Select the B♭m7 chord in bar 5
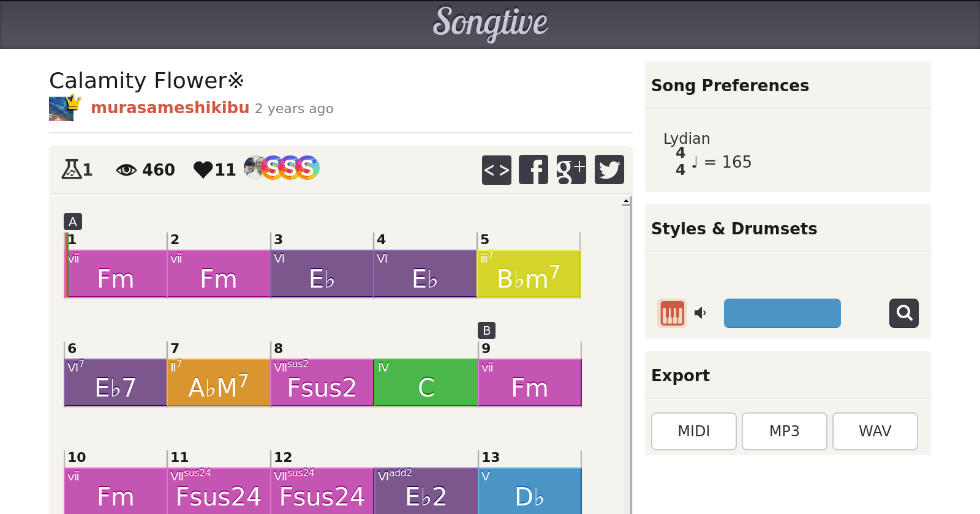The height and width of the screenshot is (514, 980). [x=528, y=274]
